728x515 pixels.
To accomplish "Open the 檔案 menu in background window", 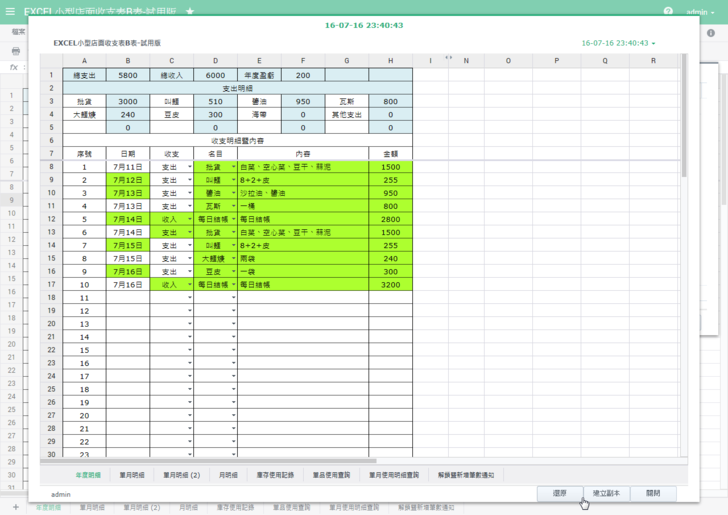I will (19, 32).
